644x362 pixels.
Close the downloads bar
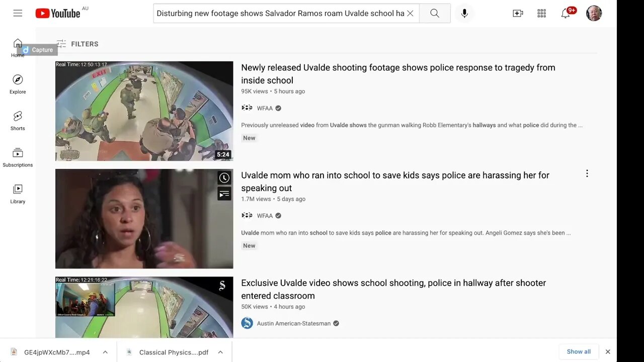coord(608,351)
